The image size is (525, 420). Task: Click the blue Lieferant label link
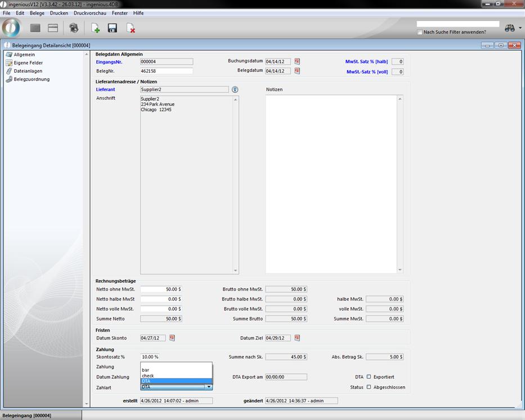point(105,90)
